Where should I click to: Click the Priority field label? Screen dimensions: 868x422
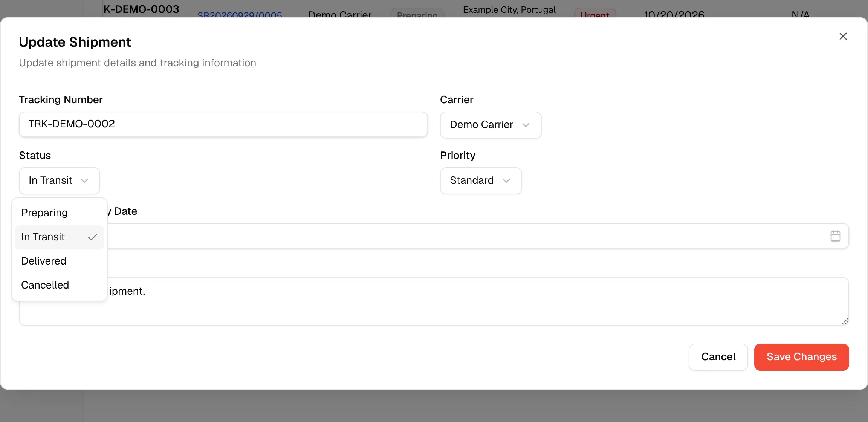457,156
